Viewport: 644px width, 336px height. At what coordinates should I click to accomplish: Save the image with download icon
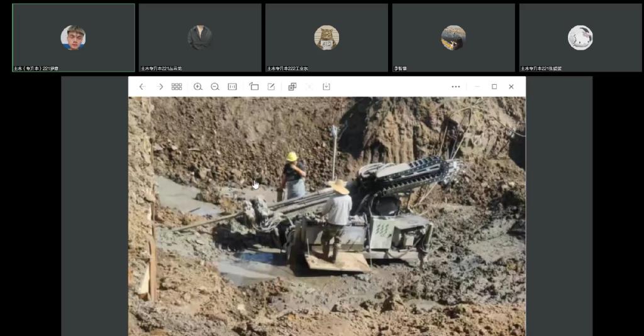tap(326, 87)
